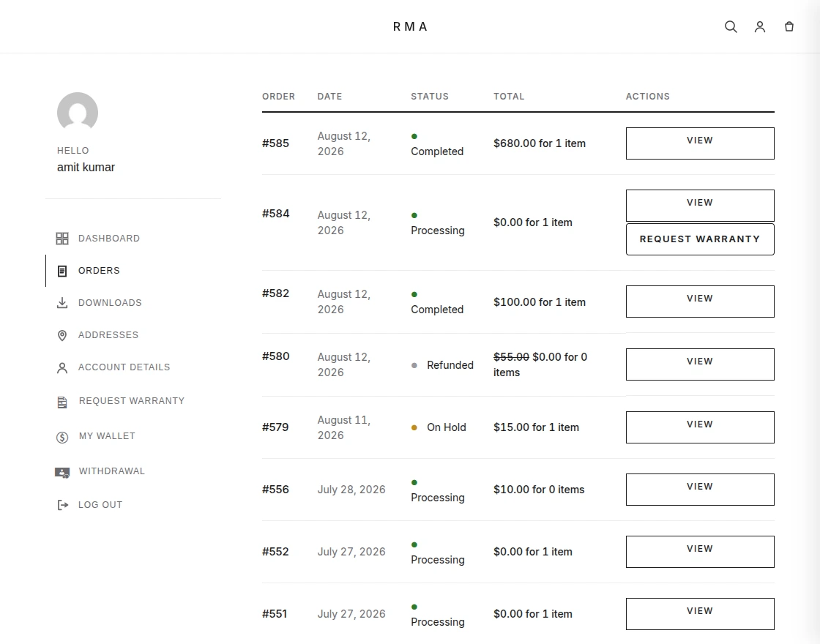Open the shopping bag cart icon
Viewport: 820px width, 644px height.
(789, 26)
